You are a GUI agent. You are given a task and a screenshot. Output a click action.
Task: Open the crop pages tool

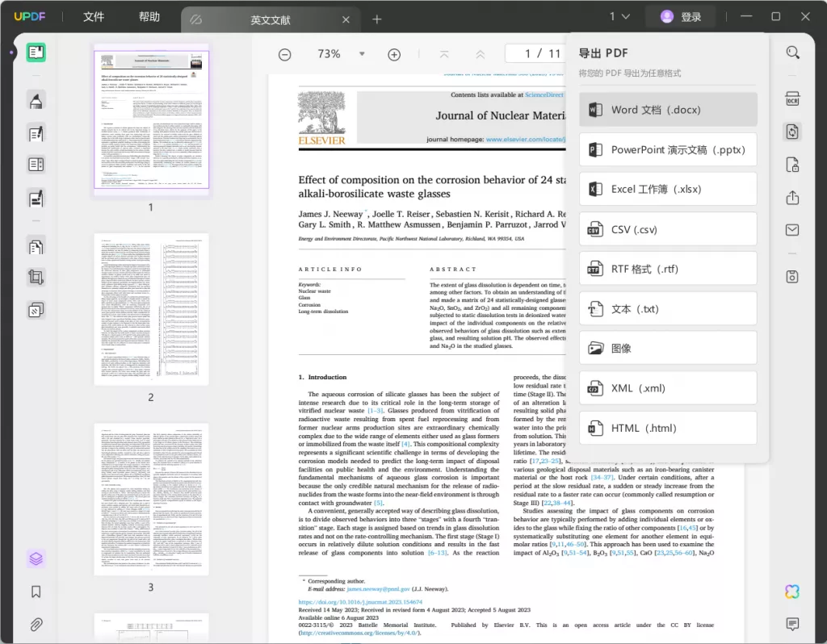point(36,278)
